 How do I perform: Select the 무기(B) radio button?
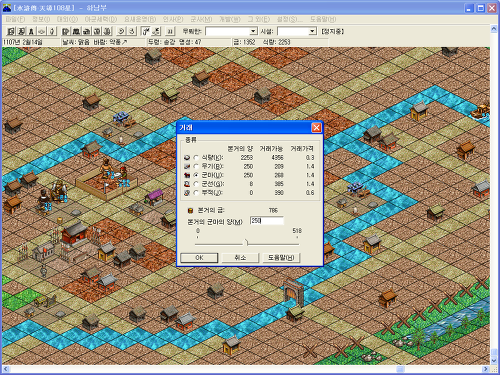coord(196,166)
